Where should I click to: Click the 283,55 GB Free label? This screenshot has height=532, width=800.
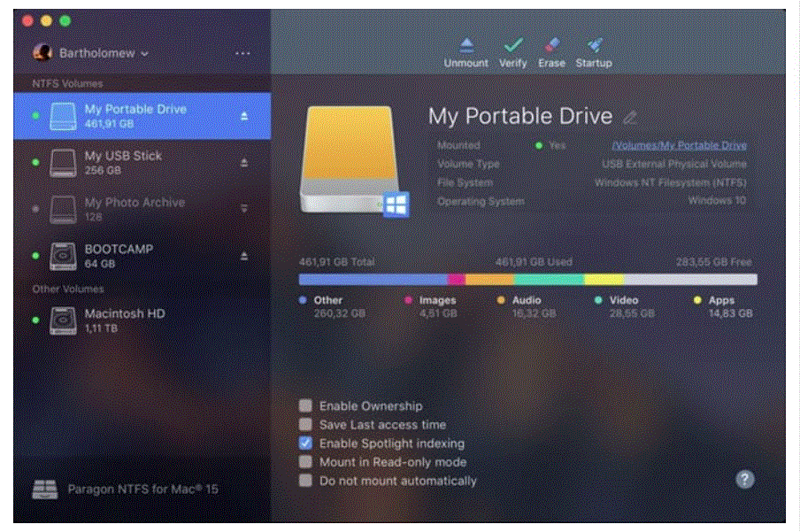(x=714, y=262)
